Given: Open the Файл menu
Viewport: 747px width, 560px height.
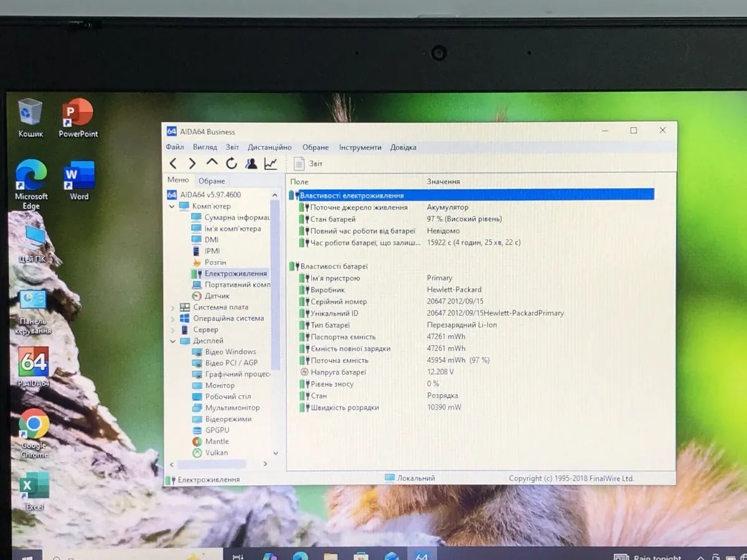Looking at the screenshot, I should (x=175, y=147).
